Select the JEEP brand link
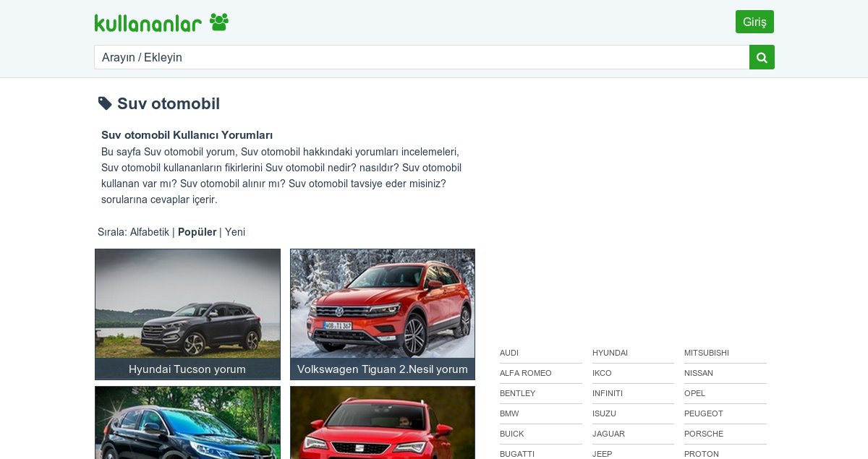 (602, 454)
